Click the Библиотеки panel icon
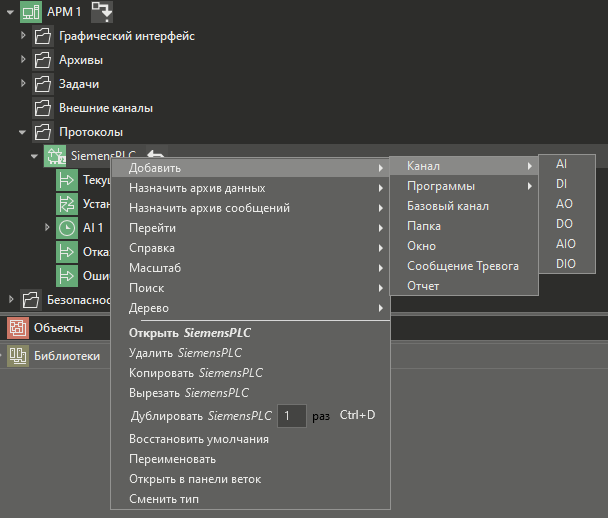Image resolution: width=608 pixels, height=518 pixels. click(x=18, y=356)
